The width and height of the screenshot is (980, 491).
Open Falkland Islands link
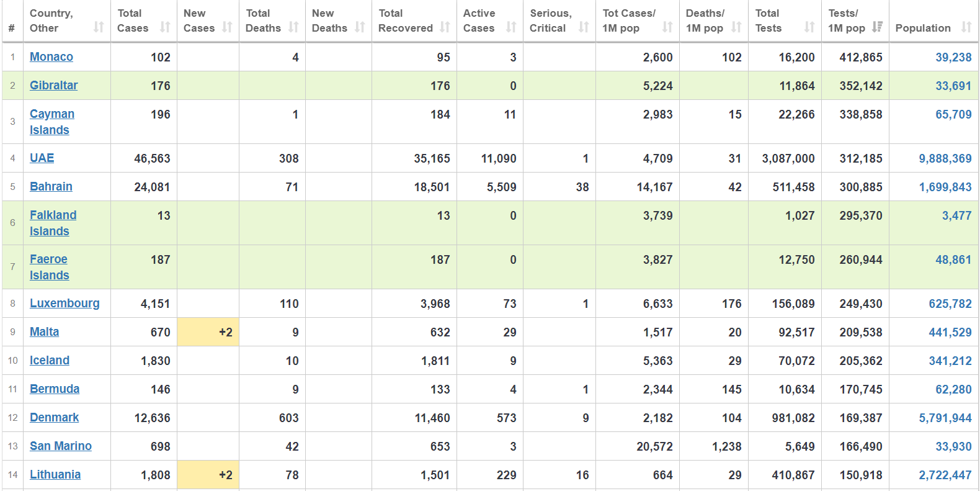pos(53,223)
